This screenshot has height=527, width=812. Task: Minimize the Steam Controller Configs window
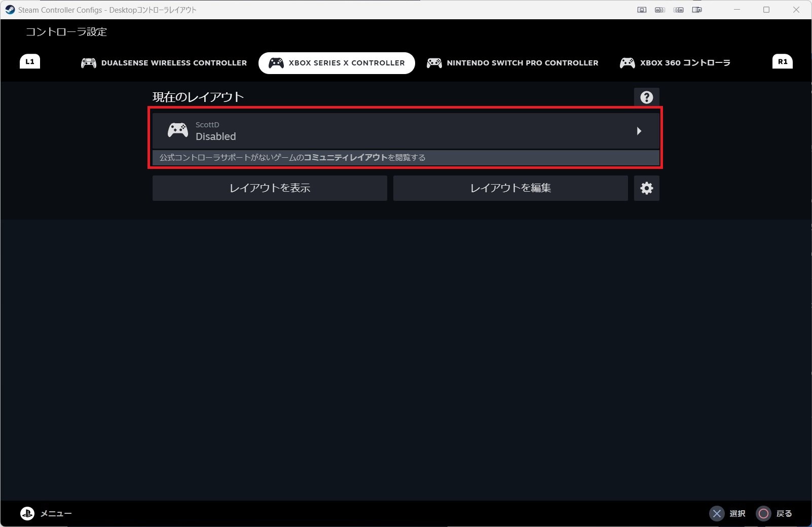tap(737, 10)
